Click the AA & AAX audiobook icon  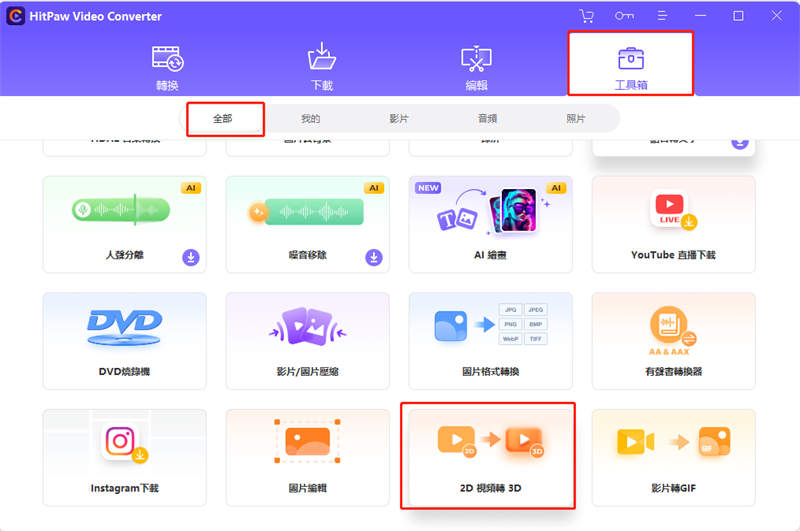[672, 331]
